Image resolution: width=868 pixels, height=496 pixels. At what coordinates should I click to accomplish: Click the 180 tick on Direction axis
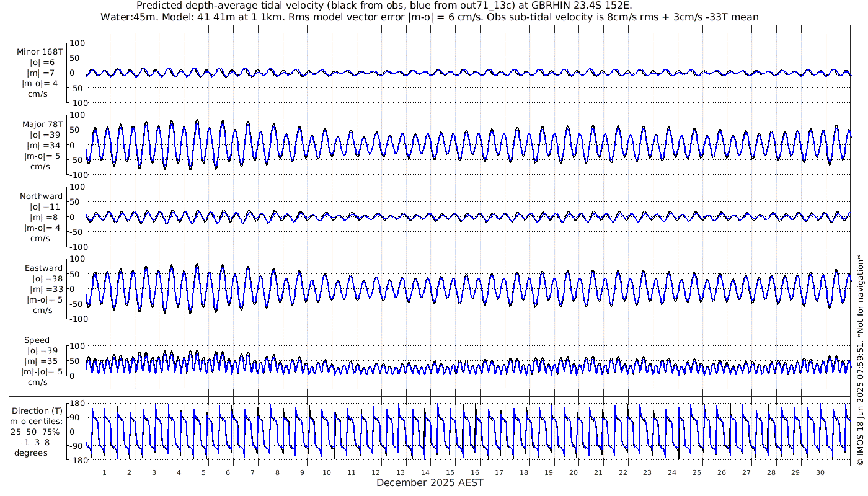77,403
